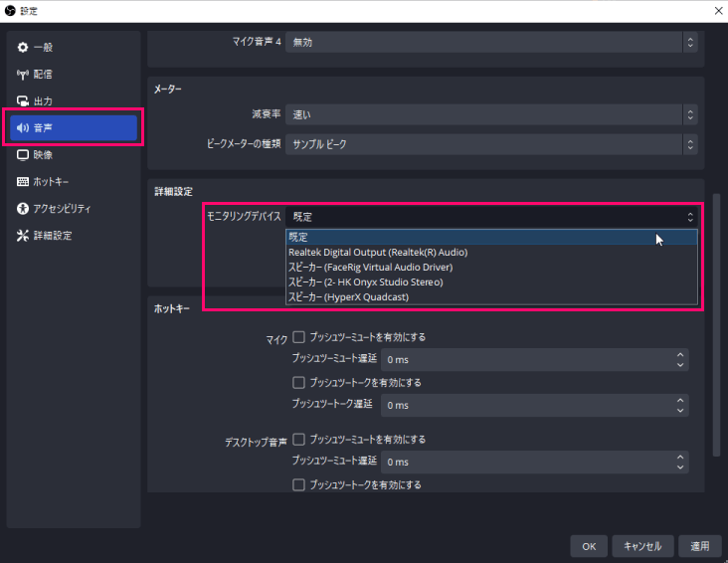Increase デスクトップ音声 プッシュツーミュート遅延 with the up arrow
728x563 pixels.
[x=680, y=457]
